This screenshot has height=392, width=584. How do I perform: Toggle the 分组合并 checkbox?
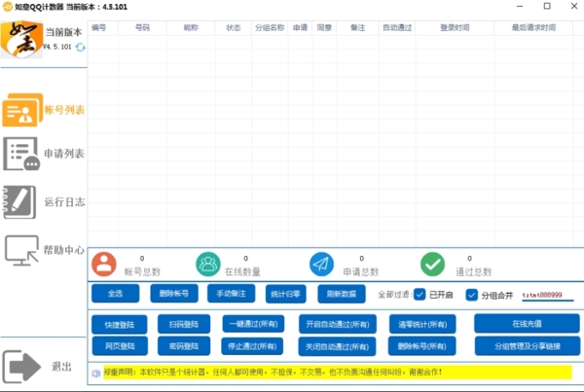pyautogui.click(x=471, y=295)
